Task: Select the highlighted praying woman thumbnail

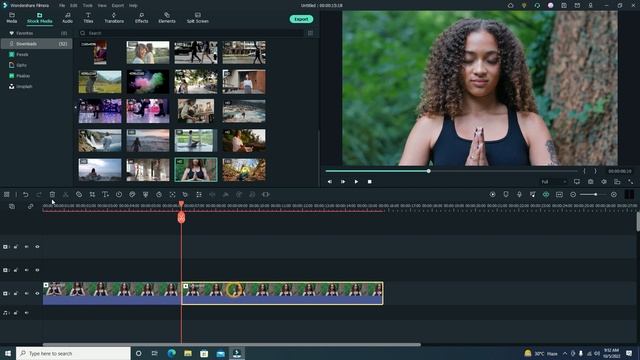Action: (x=196, y=170)
